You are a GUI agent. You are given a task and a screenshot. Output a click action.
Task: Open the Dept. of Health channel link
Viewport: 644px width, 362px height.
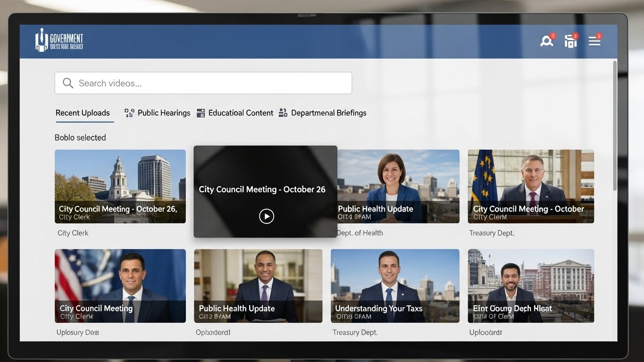pos(360,232)
